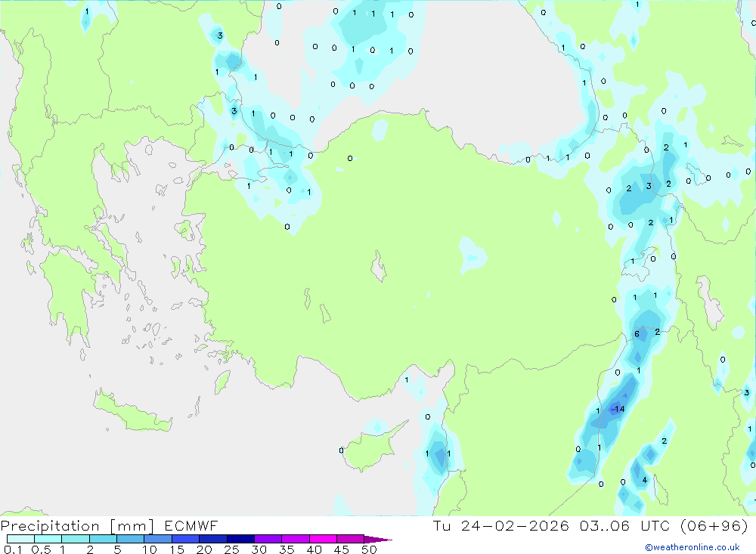Image resolution: width=756 pixels, height=554 pixels.
Task: Click the '14' precipitation value on the map
Action: click(620, 409)
